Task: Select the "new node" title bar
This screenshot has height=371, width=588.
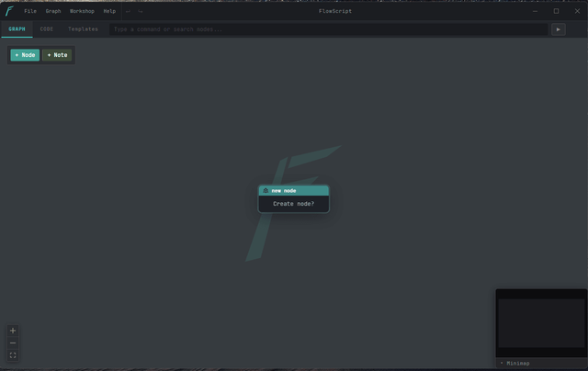Action: pyautogui.click(x=294, y=190)
